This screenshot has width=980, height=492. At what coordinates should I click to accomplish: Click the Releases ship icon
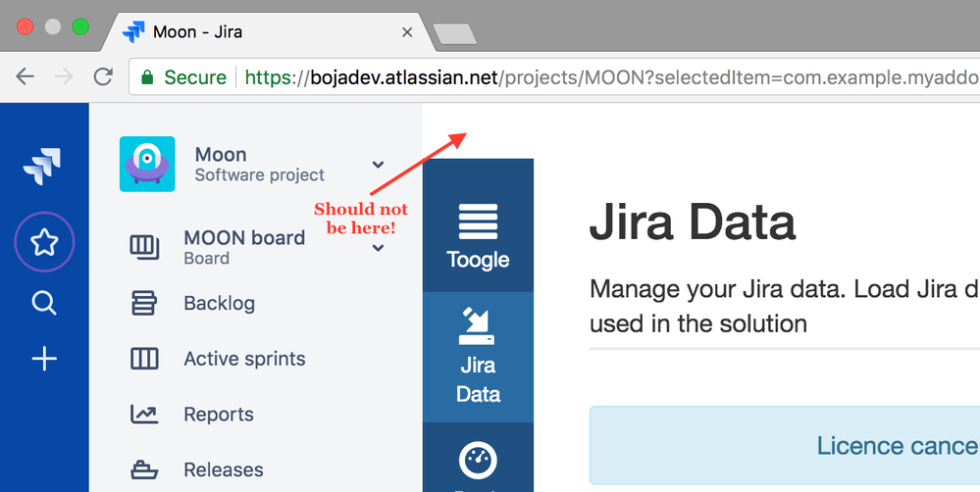[144, 469]
